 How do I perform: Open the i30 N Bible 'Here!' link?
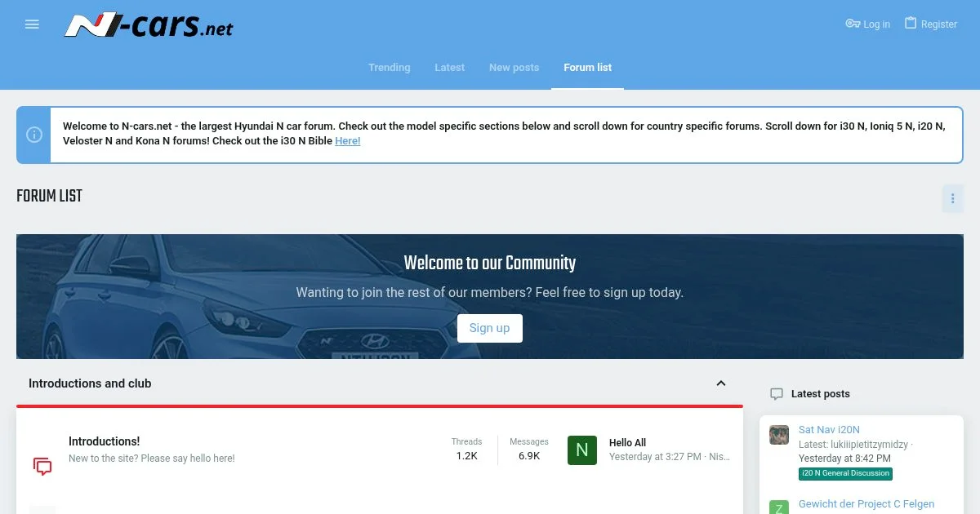click(348, 141)
